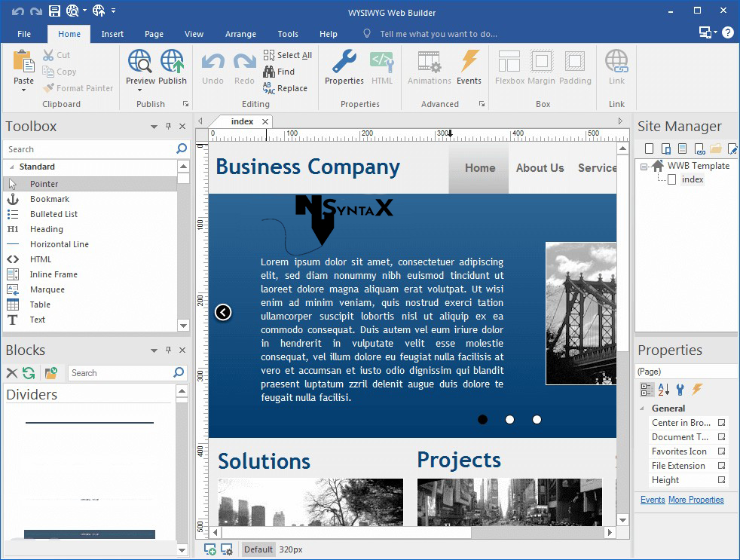Pin the Blocks panel

[169, 350]
